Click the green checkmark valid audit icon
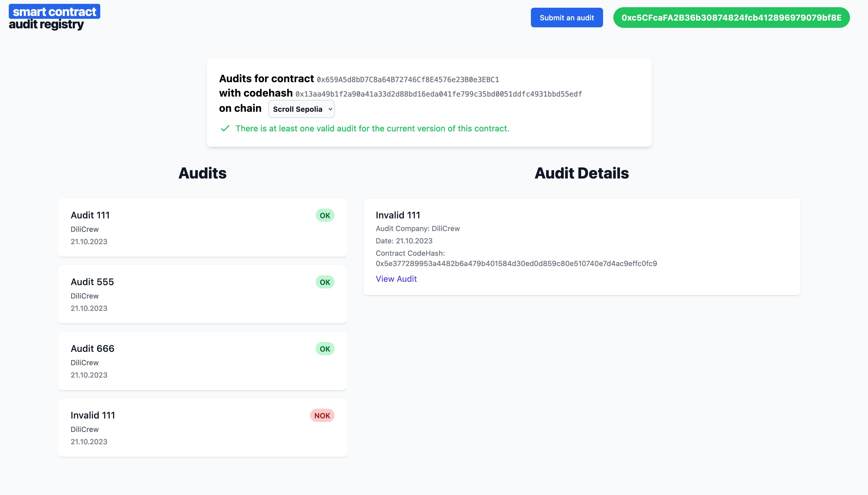Image resolution: width=868 pixels, height=495 pixels. tap(225, 129)
